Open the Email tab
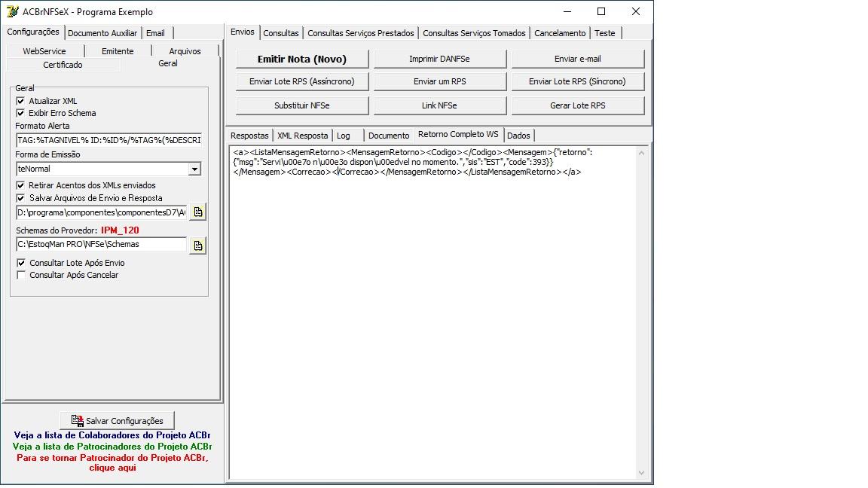 (155, 33)
